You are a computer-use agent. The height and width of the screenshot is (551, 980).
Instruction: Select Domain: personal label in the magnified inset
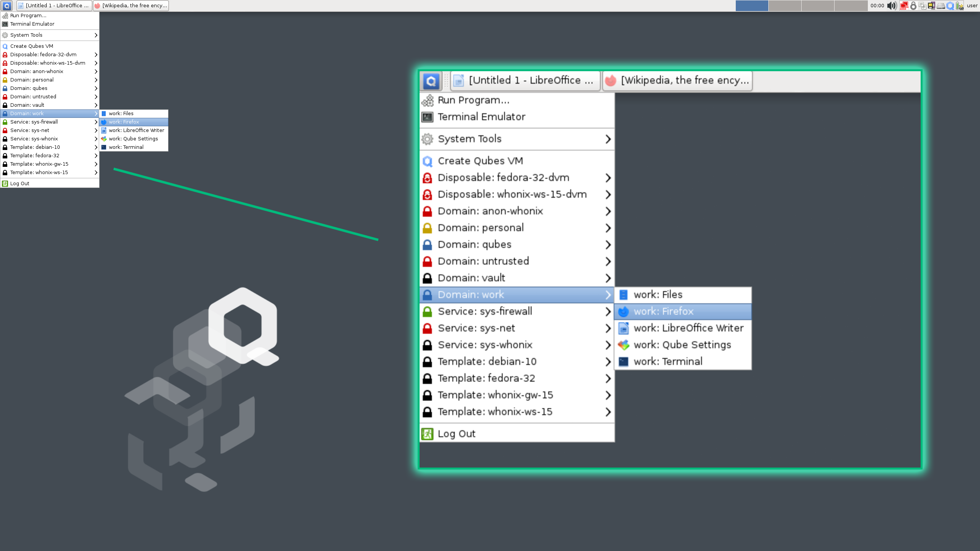click(x=481, y=228)
